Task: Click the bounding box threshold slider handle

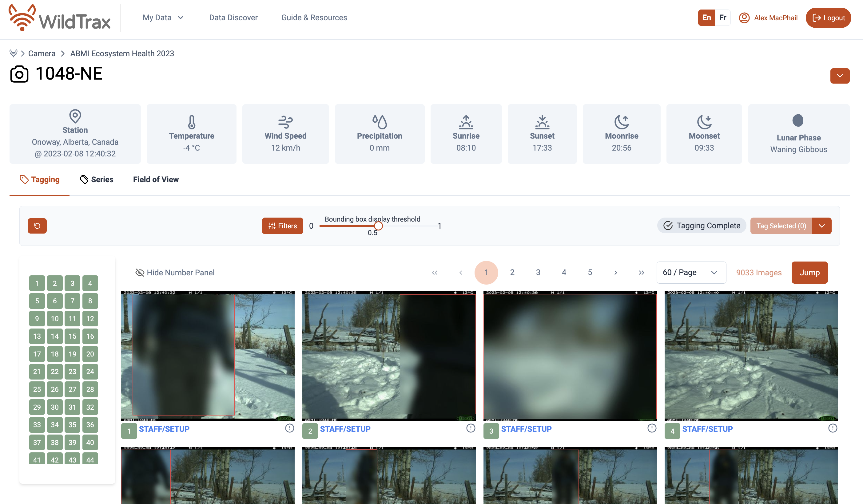Action: [x=378, y=226]
